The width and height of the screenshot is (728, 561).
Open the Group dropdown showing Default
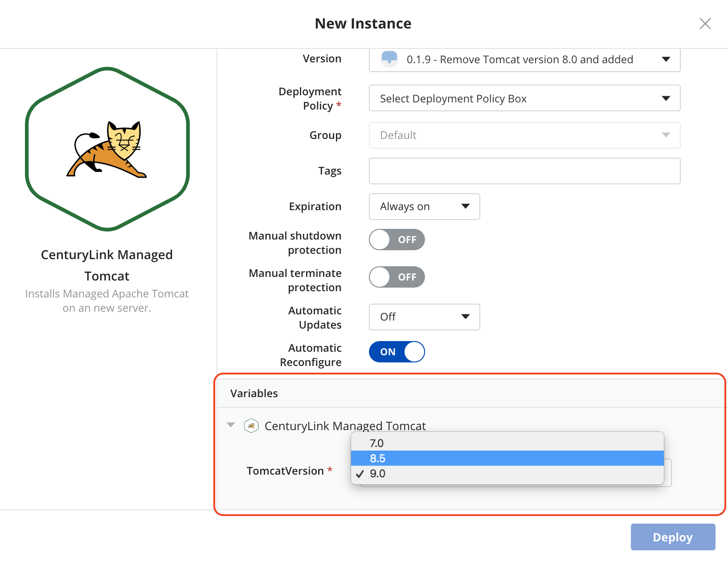pos(524,135)
